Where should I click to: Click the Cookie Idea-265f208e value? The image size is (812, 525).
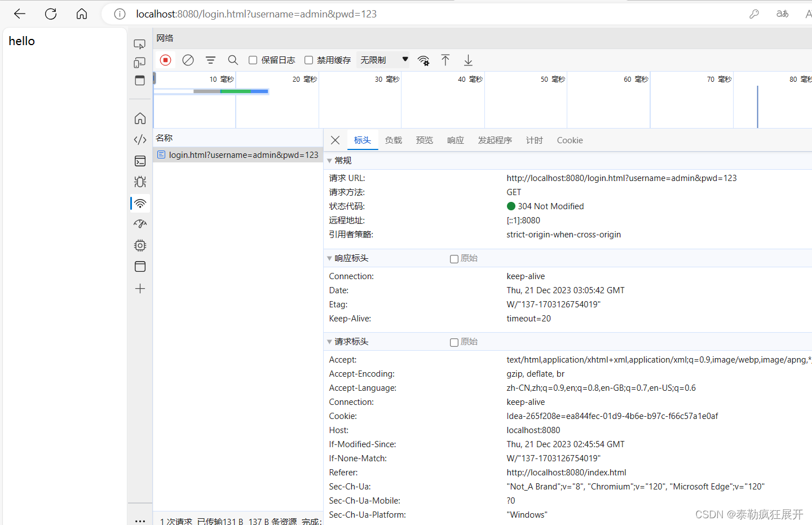tap(612, 416)
